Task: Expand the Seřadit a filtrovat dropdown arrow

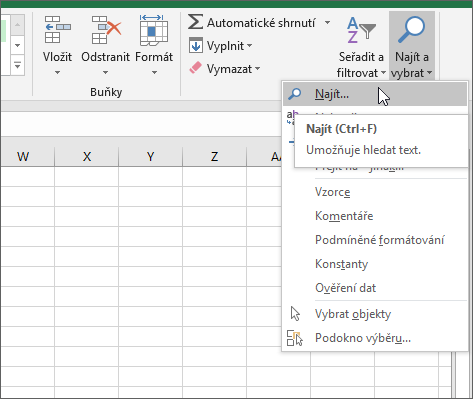Action: (383, 72)
